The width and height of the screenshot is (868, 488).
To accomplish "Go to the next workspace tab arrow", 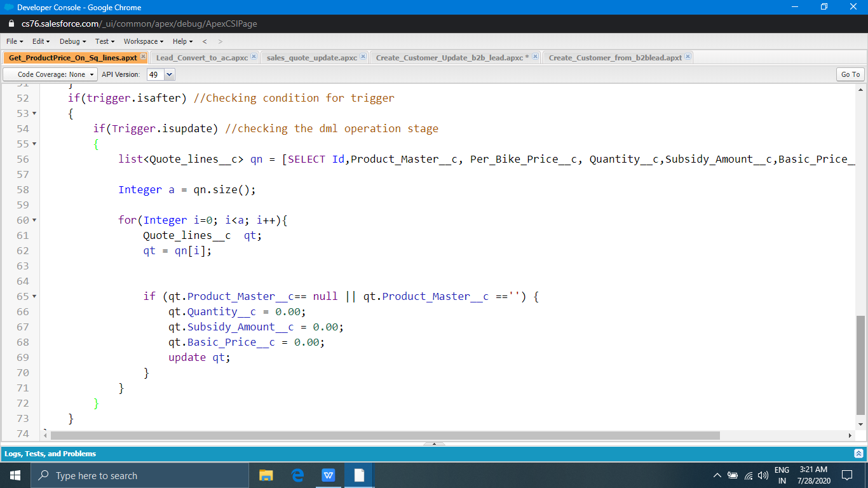I will [220, 41].
